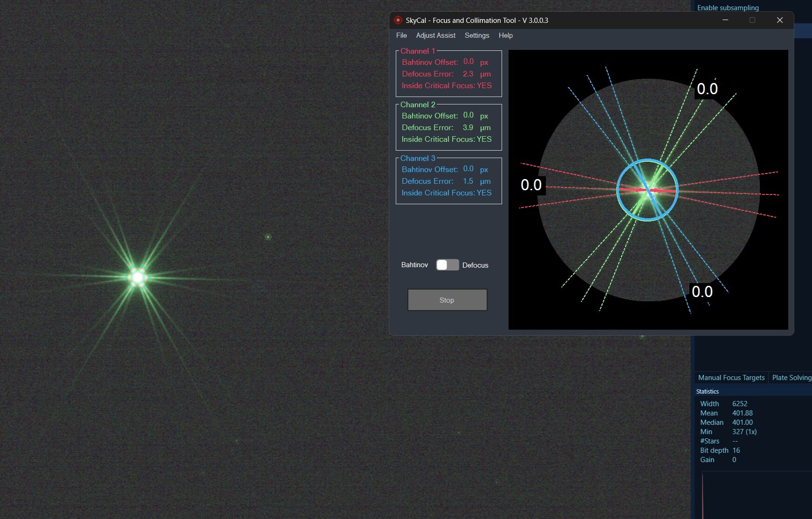Click the SkyCal red app icon in title bar
The height and width of the screenshot is (519, 812).
click(398, 20)
